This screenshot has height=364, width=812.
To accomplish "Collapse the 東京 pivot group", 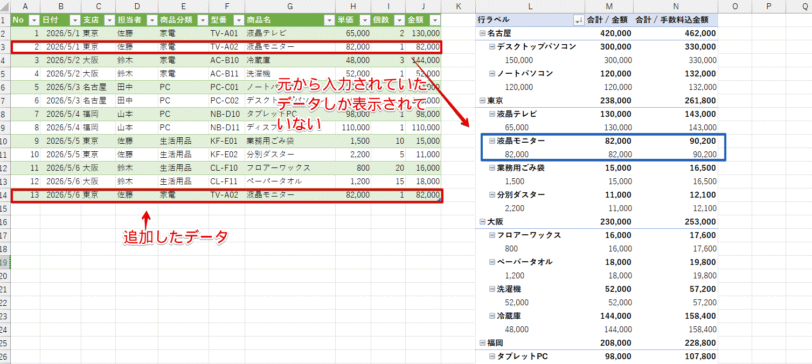I will point(483,100).
